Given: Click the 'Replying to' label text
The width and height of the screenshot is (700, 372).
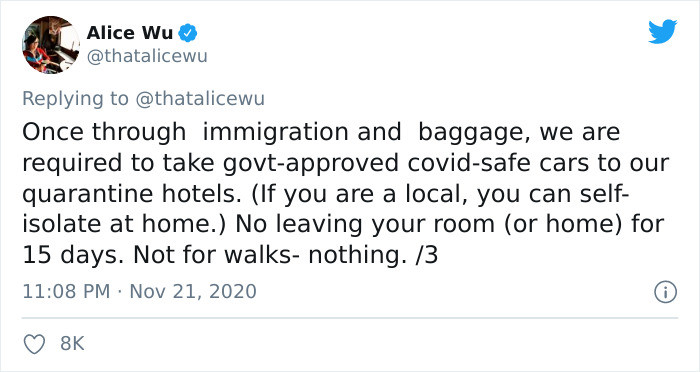Looking at the screenshot, I should click(75, 99).
